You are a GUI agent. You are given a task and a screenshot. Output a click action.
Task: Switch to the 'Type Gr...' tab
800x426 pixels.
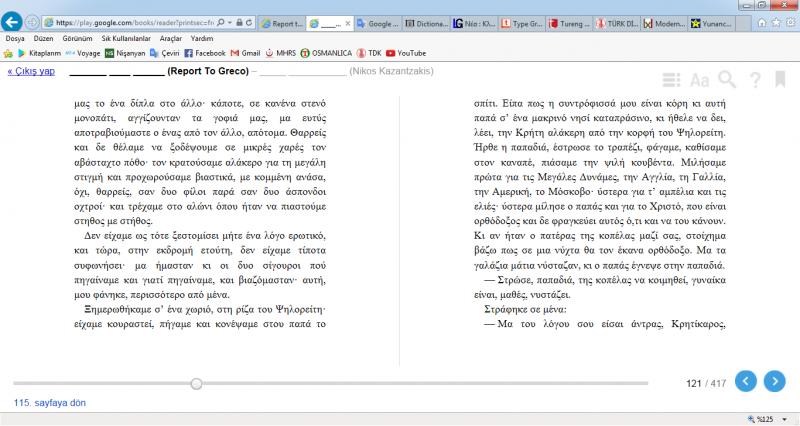point(522,23)
